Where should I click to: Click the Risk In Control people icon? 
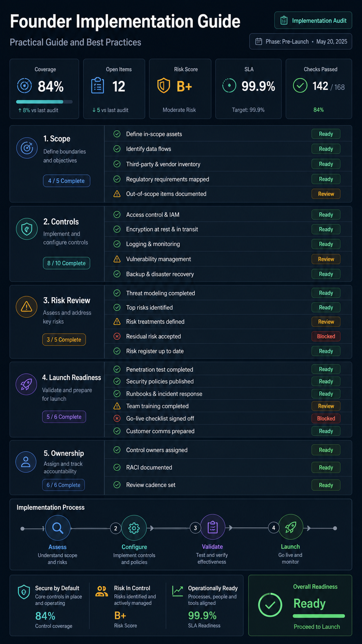coord(102,591)
